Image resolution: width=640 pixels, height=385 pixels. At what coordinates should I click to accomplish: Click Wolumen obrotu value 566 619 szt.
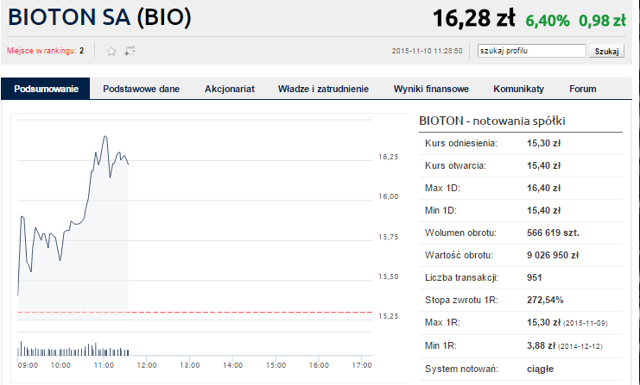click(x=553, y=233)
